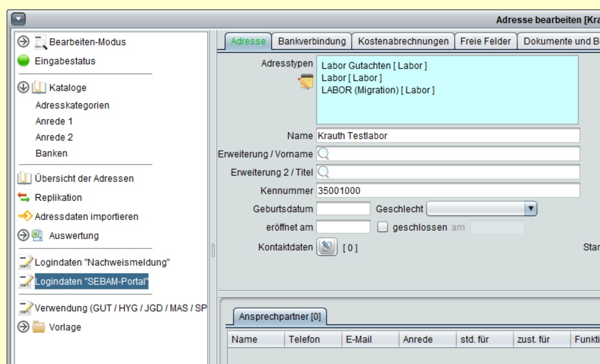This screenshot has height=364, width=600.
Task: Open the Geschlecht dropdown
Action: pos(530,209)
